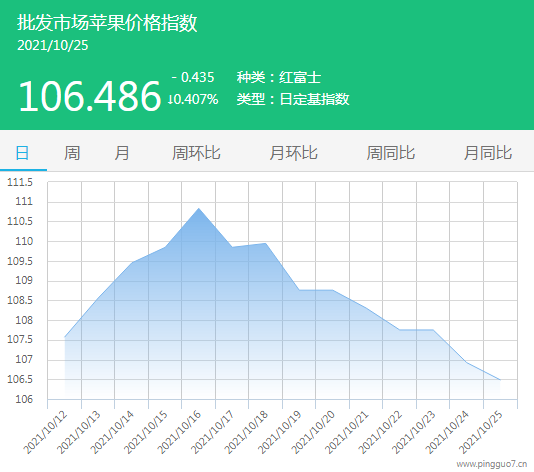Viewport: 534px width, 472px height.
Task: Click the final data point for 2021/10/25
Action: 500,380
